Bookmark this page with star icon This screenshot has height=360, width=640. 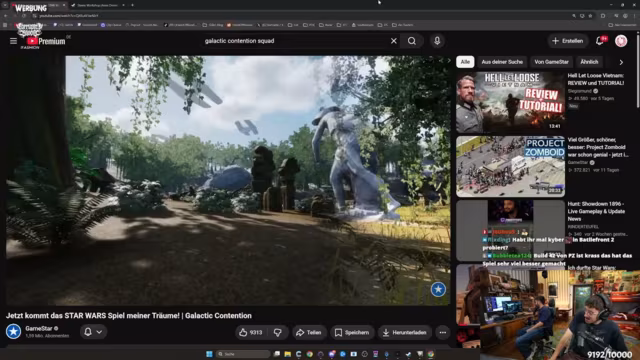point(590,16)
